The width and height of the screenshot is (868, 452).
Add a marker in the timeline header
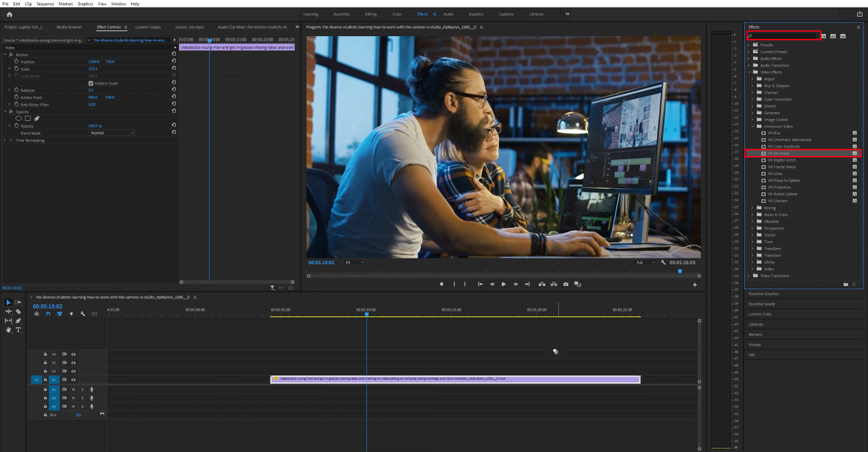(x=71, y=314)
